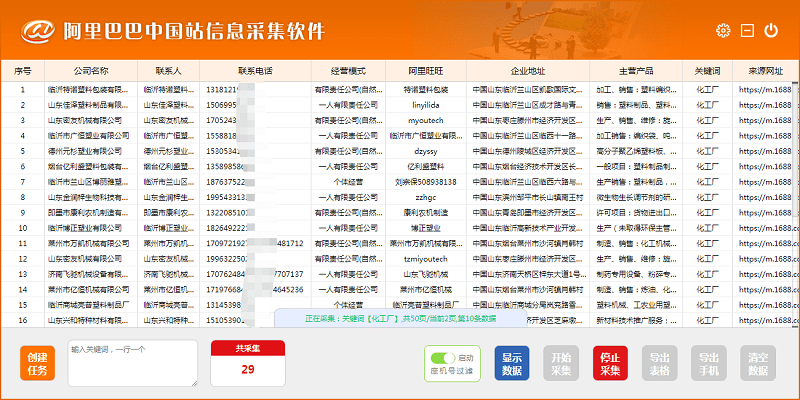This screenshot has width=800, height=400.
Task: Click the 经营模式 column header
Action: [348, 71]
